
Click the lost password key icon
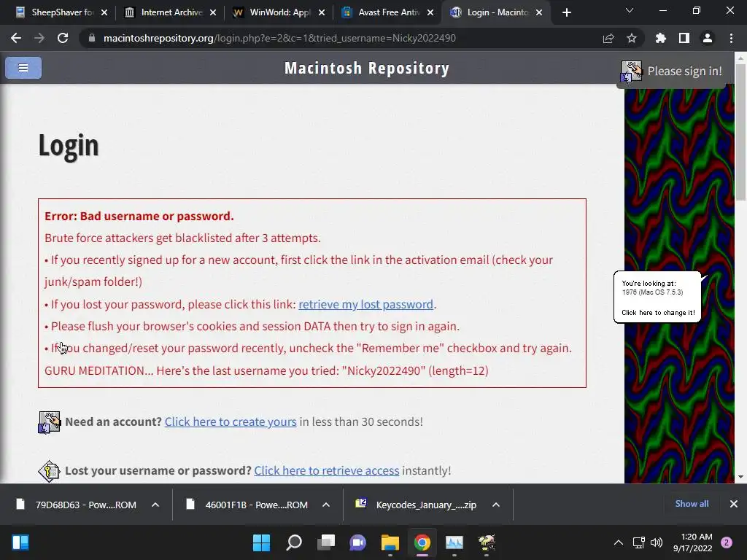tap(49, 471)
